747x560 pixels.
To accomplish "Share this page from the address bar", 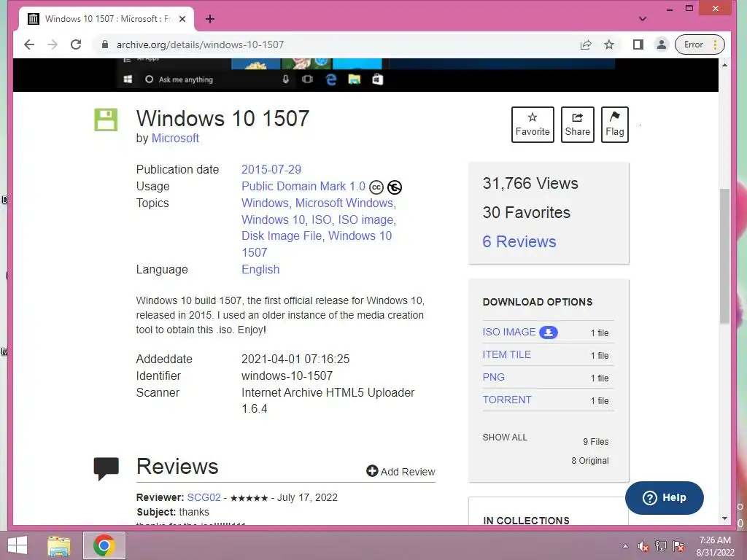I will (x=586, y=44).
